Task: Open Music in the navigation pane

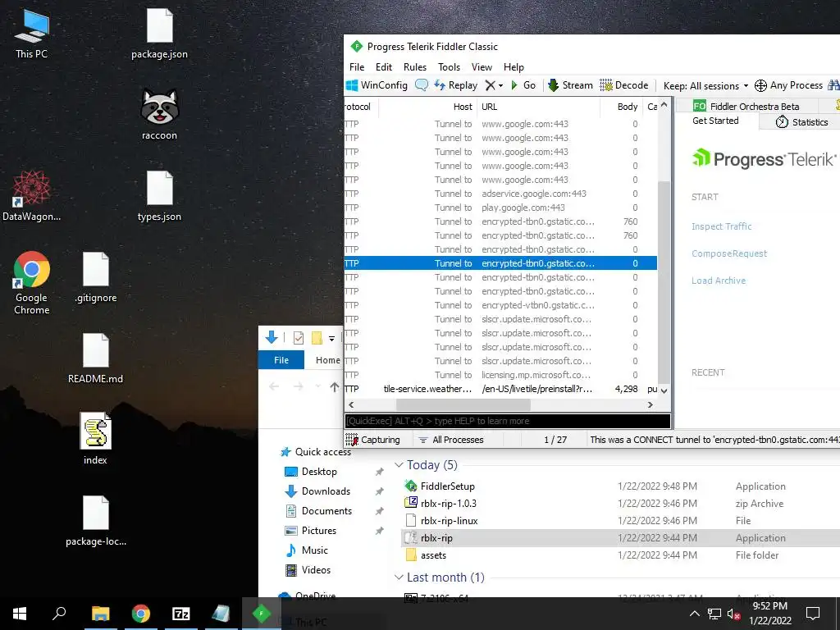Action: pyautogui.click(x=307, y=550)
